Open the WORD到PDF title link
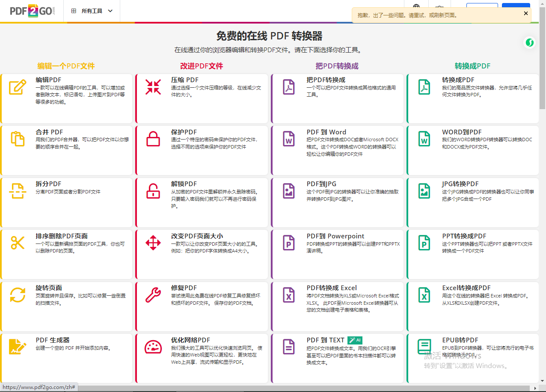The width and height of the screenshot is (546, 392). tap(462, 132)
